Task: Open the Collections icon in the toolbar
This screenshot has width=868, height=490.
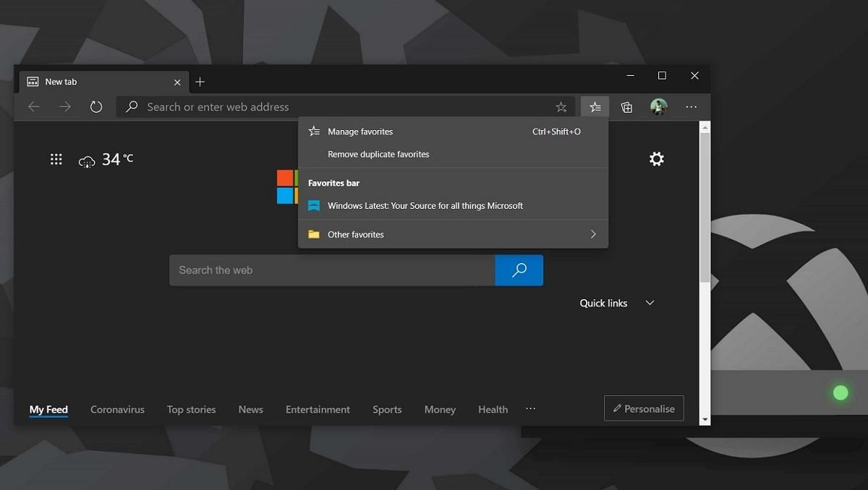Action: coord(626,106)
